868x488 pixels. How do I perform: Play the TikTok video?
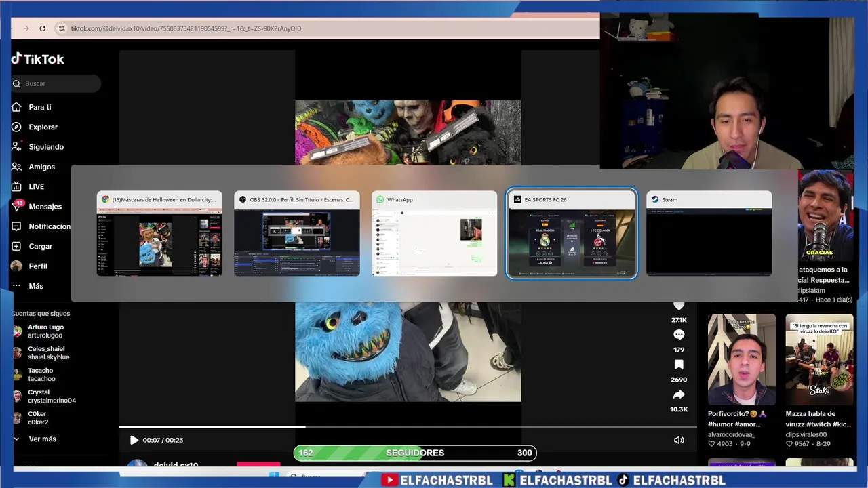tap(134, 440)
